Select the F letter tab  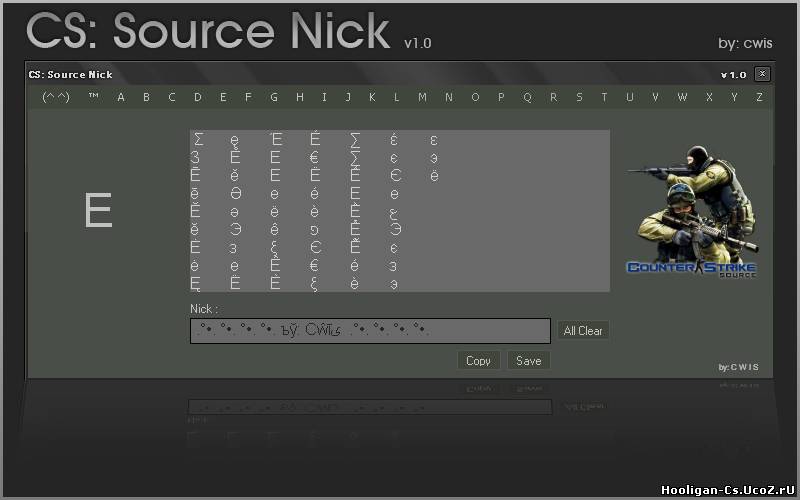point(248,97)
